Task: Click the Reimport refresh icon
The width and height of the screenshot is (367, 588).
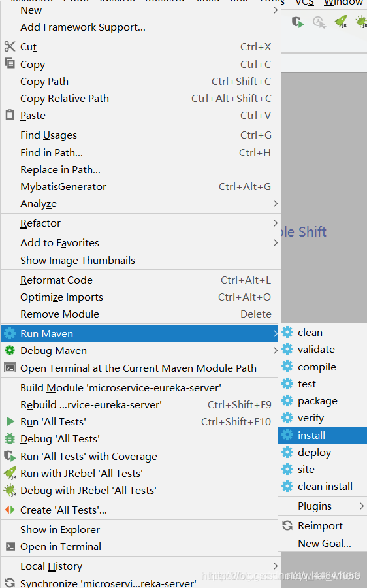Action: click(287, 525)
